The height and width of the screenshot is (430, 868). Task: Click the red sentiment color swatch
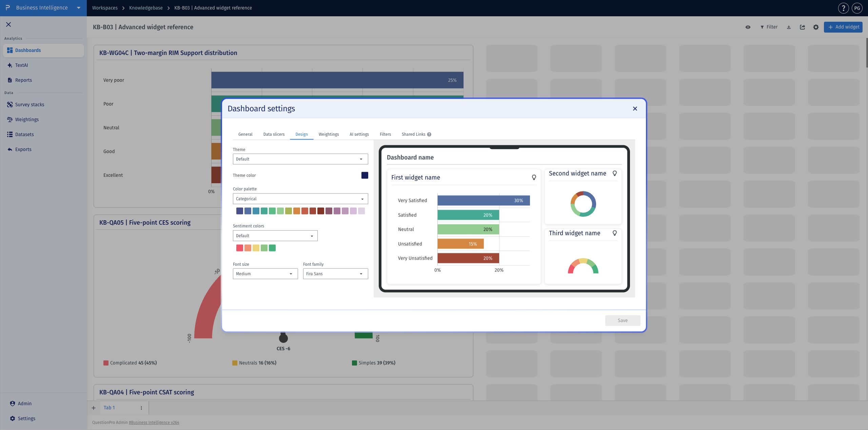point(239,248)
